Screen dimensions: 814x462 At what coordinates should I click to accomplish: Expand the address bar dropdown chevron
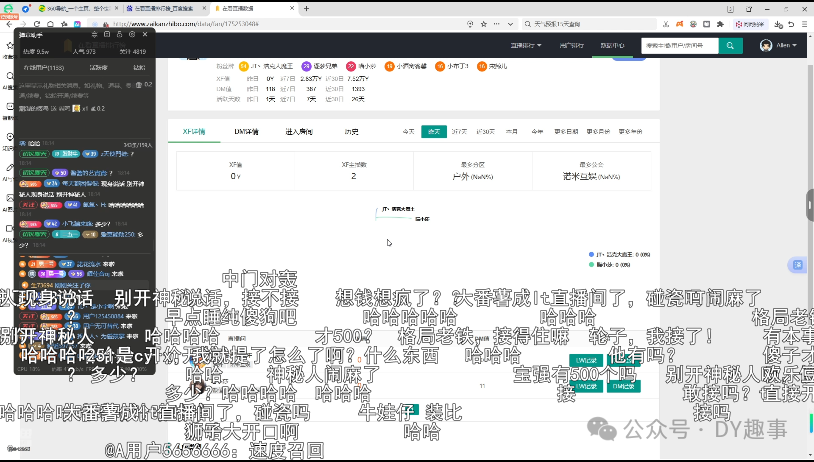[510, 24]
